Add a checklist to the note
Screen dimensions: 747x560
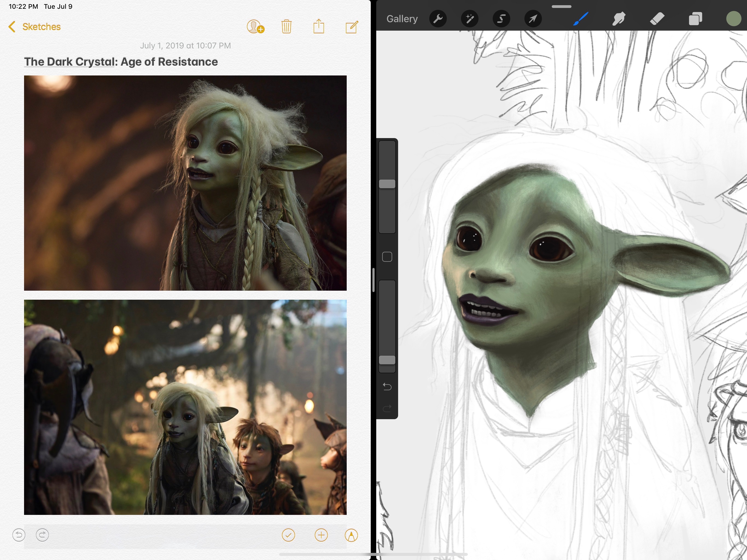pos(288,535)
